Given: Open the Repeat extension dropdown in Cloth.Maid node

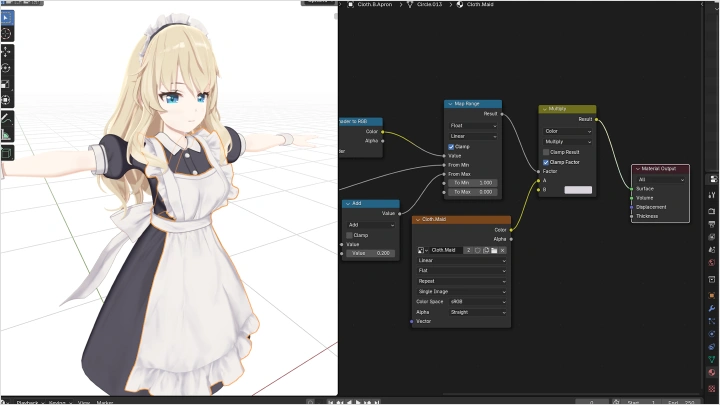Looking at the screenshot, I should [461, 281].
